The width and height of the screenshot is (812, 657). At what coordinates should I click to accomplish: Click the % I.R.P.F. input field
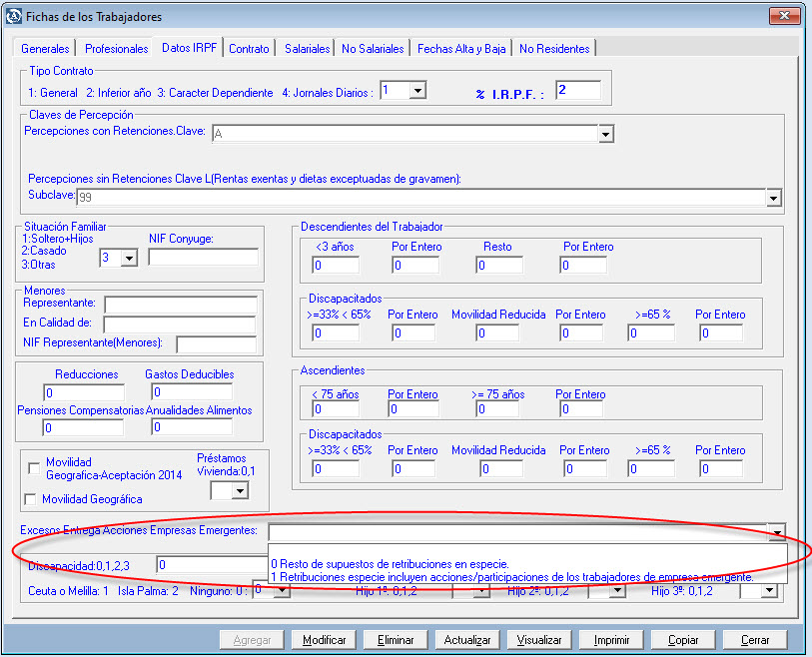pos(578,90)
